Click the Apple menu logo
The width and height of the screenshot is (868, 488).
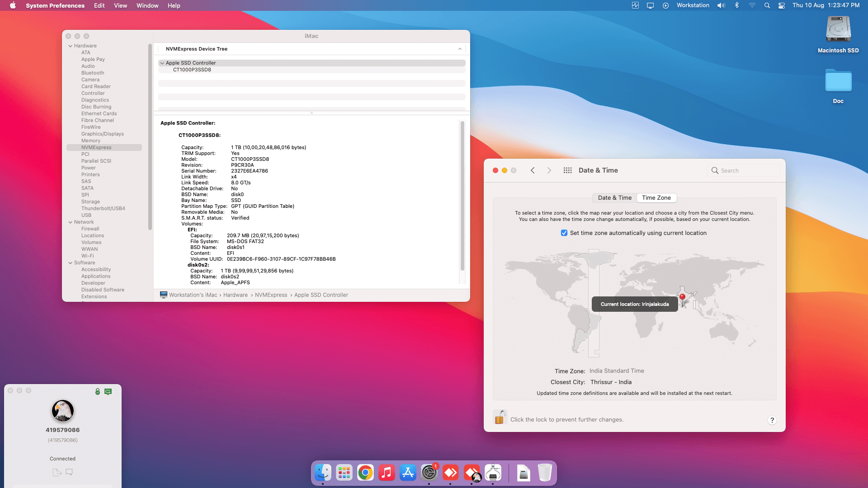pyautogui.click(x=13, y=5)
